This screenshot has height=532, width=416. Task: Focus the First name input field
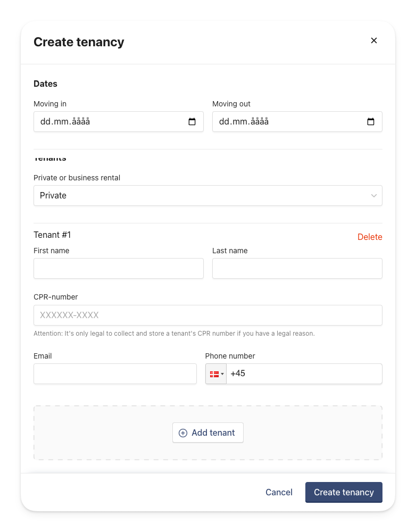(119, 268)
